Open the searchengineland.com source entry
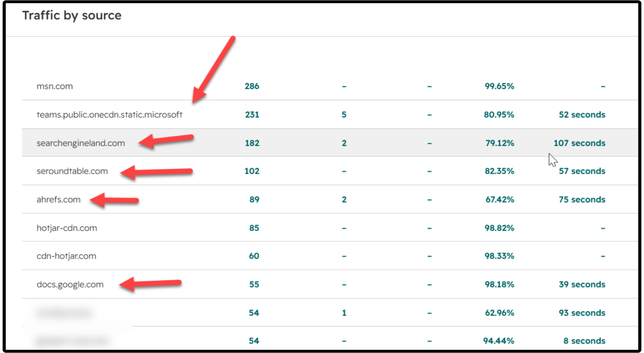Viewport: 644px width, 353px height. point(81,143)
